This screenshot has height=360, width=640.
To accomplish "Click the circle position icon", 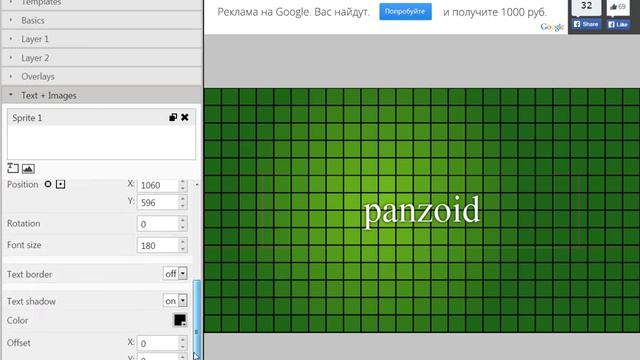I will click(48, 184).
